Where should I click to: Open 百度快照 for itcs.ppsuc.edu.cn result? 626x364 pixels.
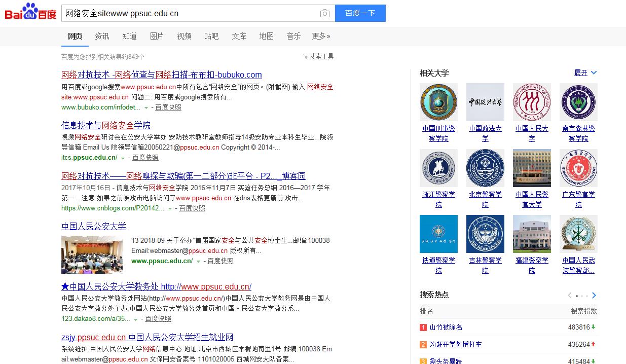(145, 158)
